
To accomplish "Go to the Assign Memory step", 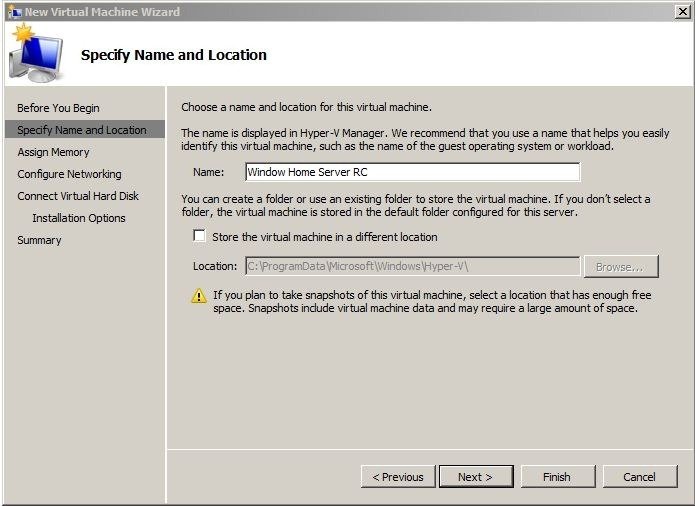I will pyautogui.click(x=53, y=152).
